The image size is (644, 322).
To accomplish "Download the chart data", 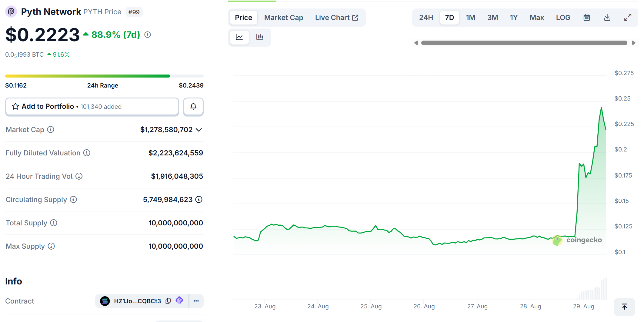I will click(607, 18).
